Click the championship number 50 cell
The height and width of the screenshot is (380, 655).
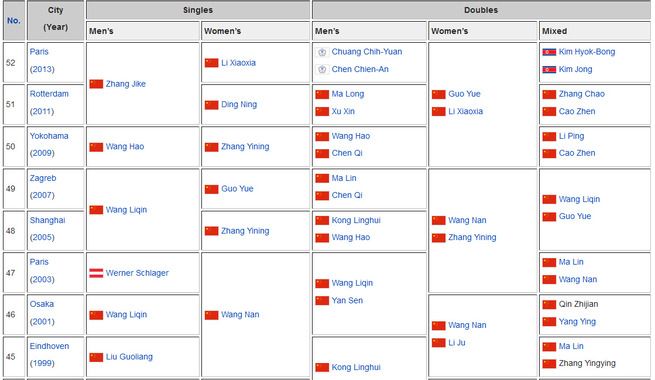pyautogui.click(x=14, y=147)
